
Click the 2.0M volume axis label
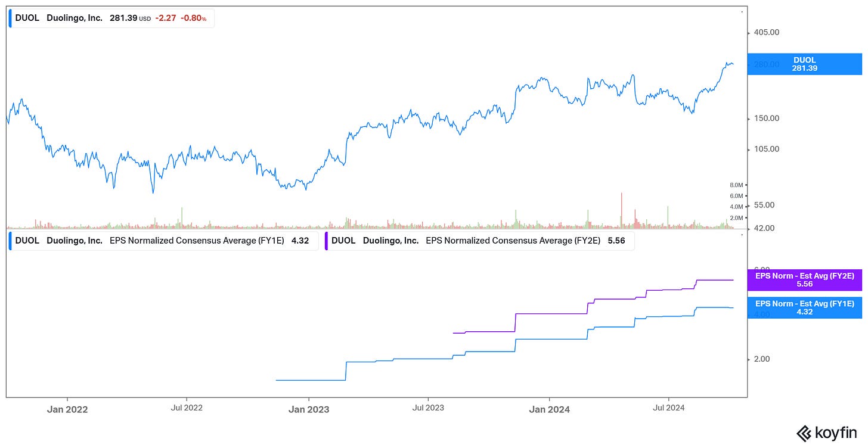coord(736,218)
